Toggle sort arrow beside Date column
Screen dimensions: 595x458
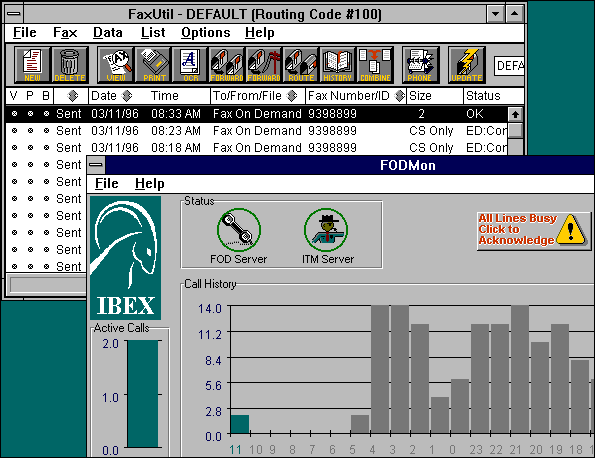[x=127, y=96]
